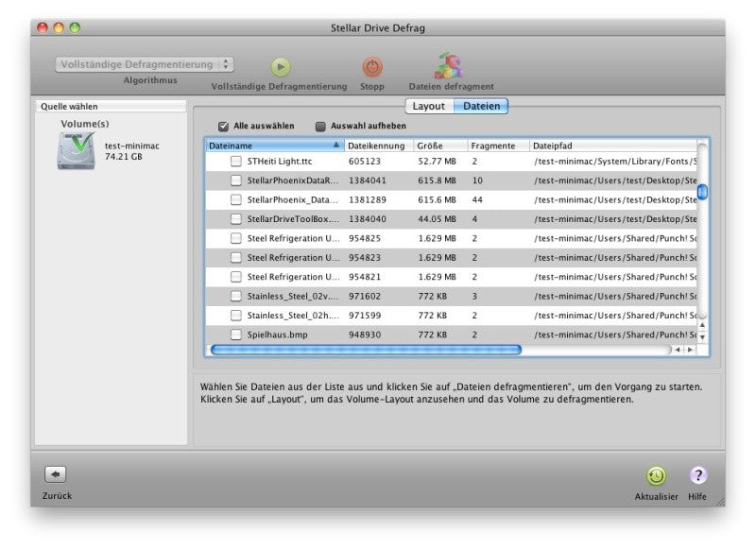The height and width of the screenshot is (549, 756).
Task: Check the Stainless_Steel_02v file checkbox
Action: click(x=235, y=296)
